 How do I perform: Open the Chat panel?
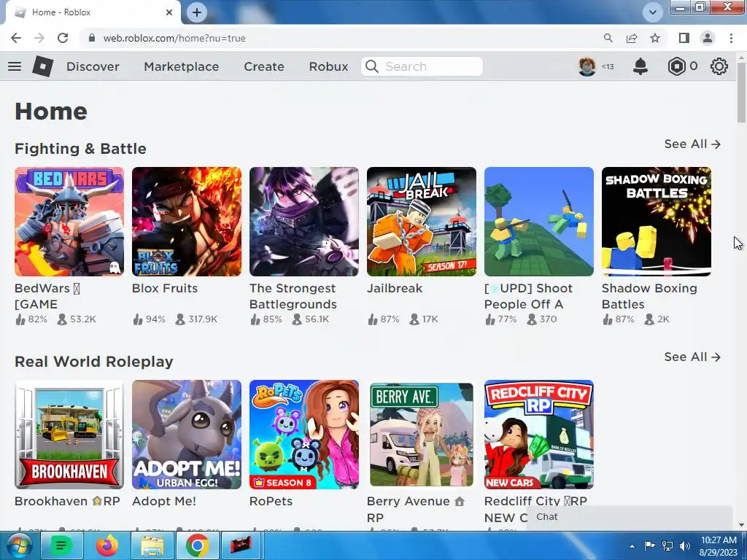click(x=630, y=517)
